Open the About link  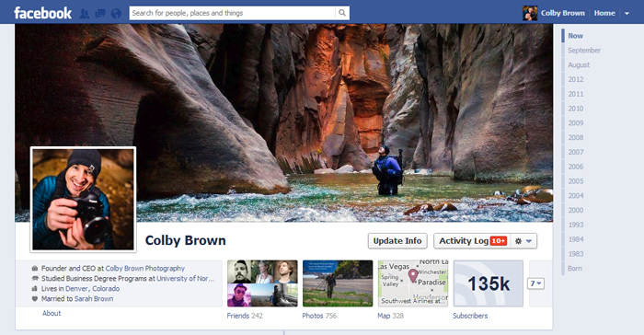point(52,313)
